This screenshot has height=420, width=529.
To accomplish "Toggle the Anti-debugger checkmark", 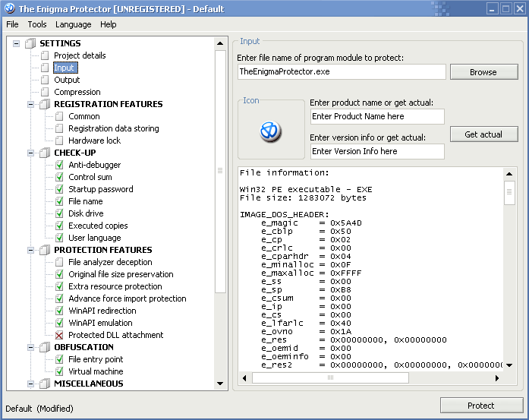I will (59, 165).
